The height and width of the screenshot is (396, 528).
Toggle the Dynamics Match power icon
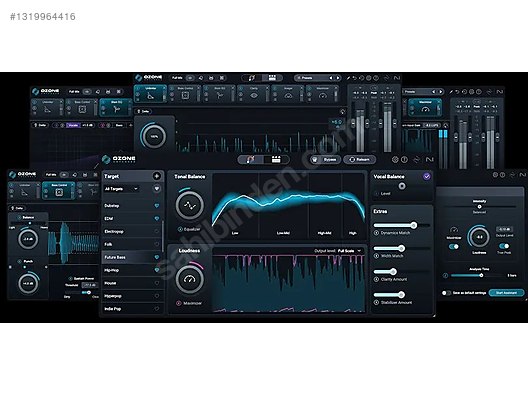pyautogui.click(x=376, y=233)
